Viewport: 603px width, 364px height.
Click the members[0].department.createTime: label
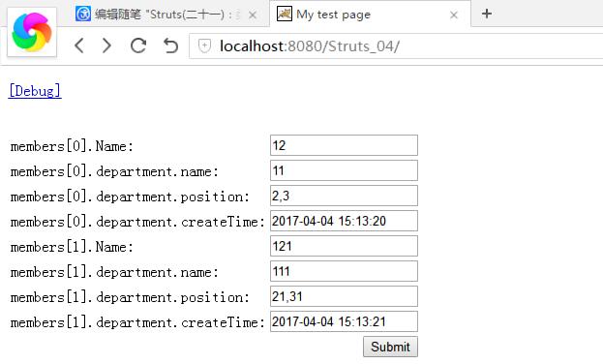click(x=137, y=222)
